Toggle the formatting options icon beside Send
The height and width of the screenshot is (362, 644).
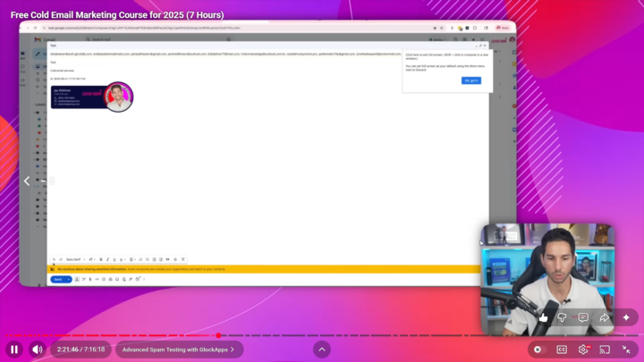(77, 280)
